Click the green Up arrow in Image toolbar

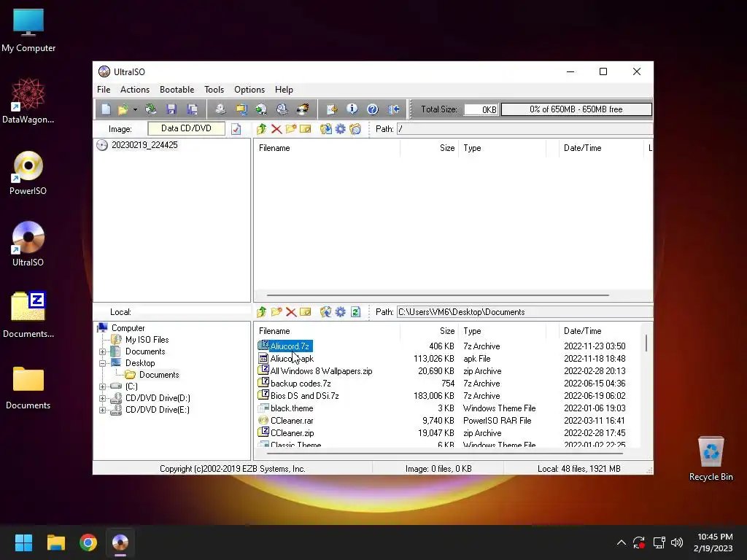(x=262, y=129)
